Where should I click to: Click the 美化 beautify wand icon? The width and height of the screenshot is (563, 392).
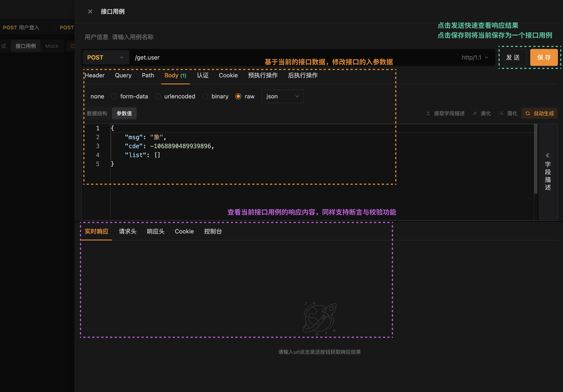(475, 113)
